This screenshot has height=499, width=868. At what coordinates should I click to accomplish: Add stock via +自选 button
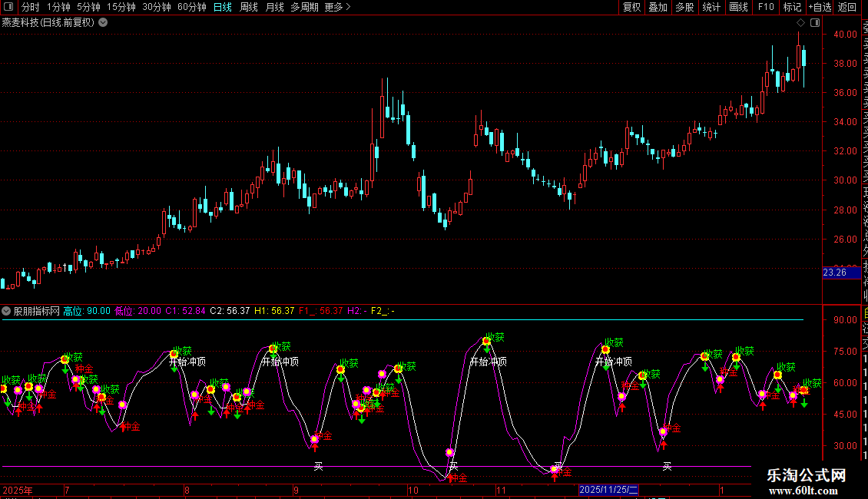pos(819,7)
